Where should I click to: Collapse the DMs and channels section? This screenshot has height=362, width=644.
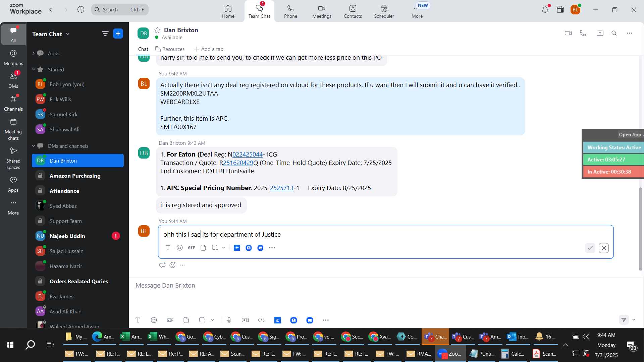(33, 146)
